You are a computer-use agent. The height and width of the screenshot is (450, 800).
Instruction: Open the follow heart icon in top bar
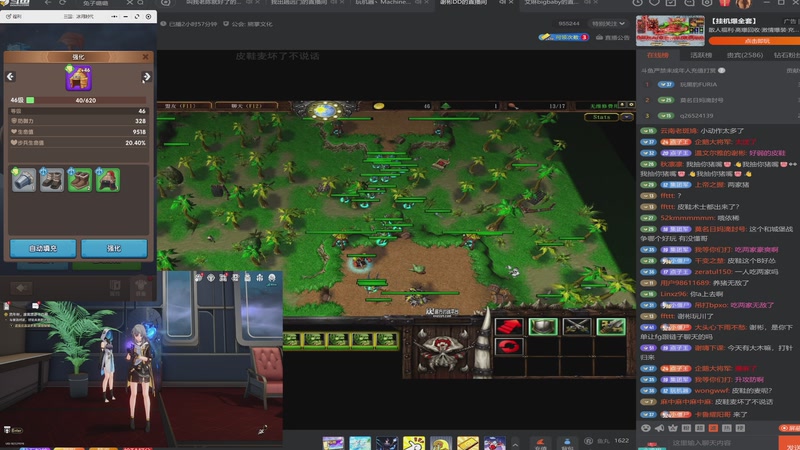[654, 3]
